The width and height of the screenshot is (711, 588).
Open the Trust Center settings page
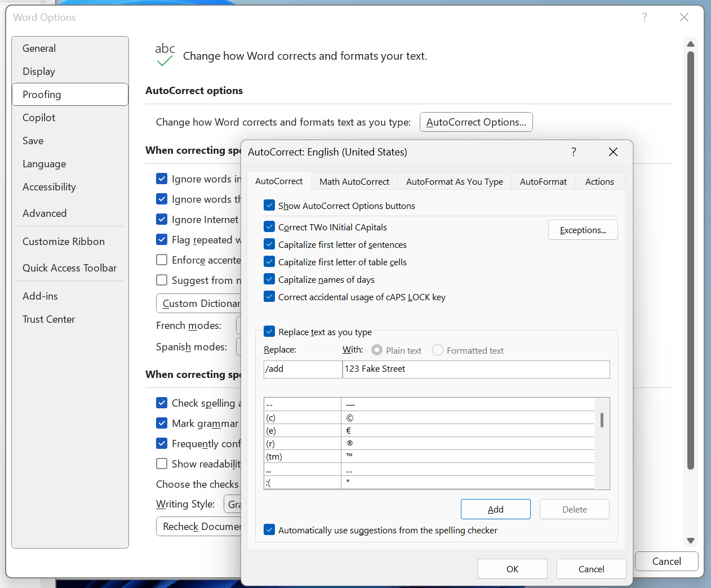click(48, 319)
